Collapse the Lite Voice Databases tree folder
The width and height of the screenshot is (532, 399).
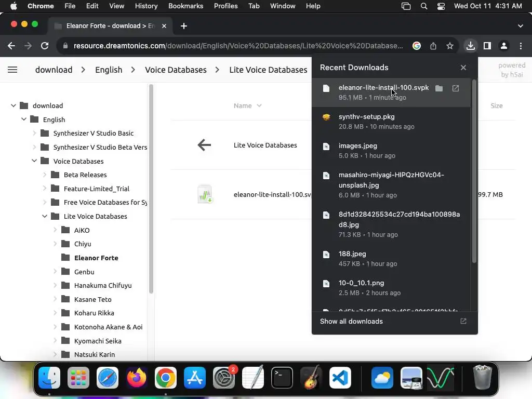click(x=45, y=216)
